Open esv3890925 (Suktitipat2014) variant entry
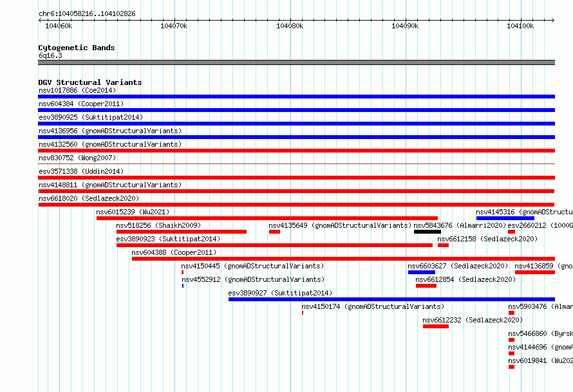Screen dimensions: 573x392 91,117
